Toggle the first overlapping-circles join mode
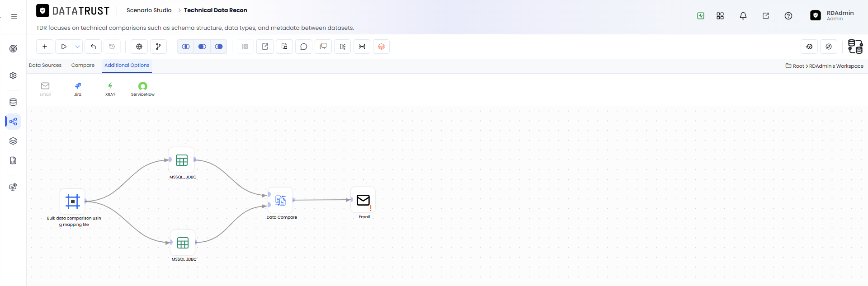This screenshot has height=286, width=868. coord(186,47)
